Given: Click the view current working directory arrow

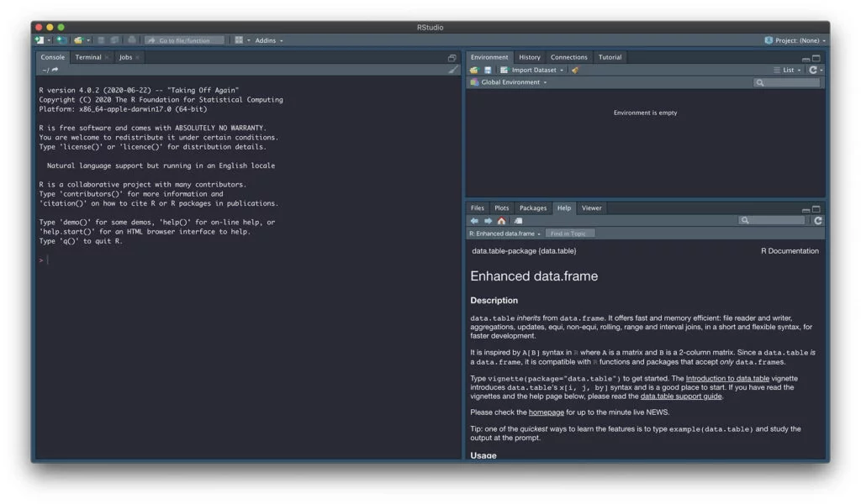Looking at the screenshot, I should (55, 70).
